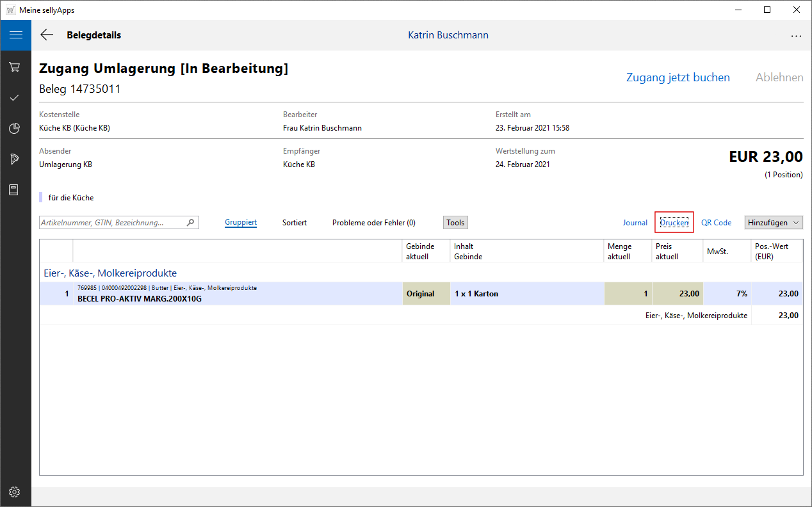Switch to the Sortiert view

[295, 223]
